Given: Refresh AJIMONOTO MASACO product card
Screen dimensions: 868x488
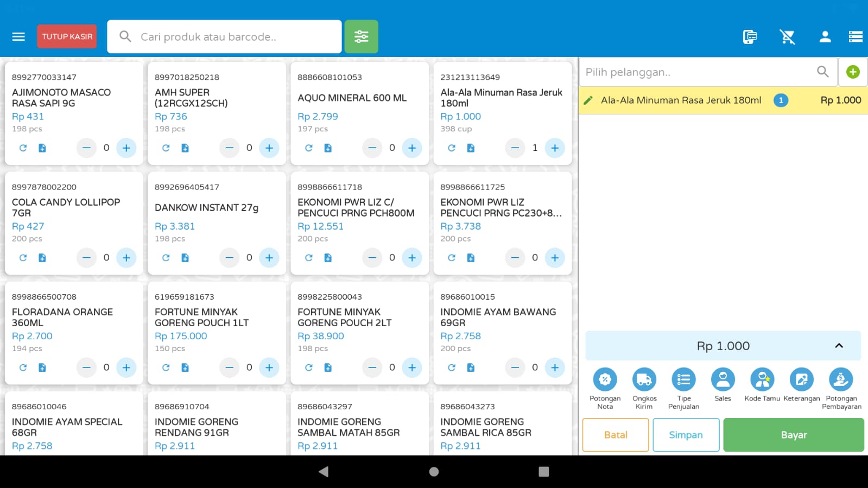Looking at the screenshot, I should click(x=23, y=148).
